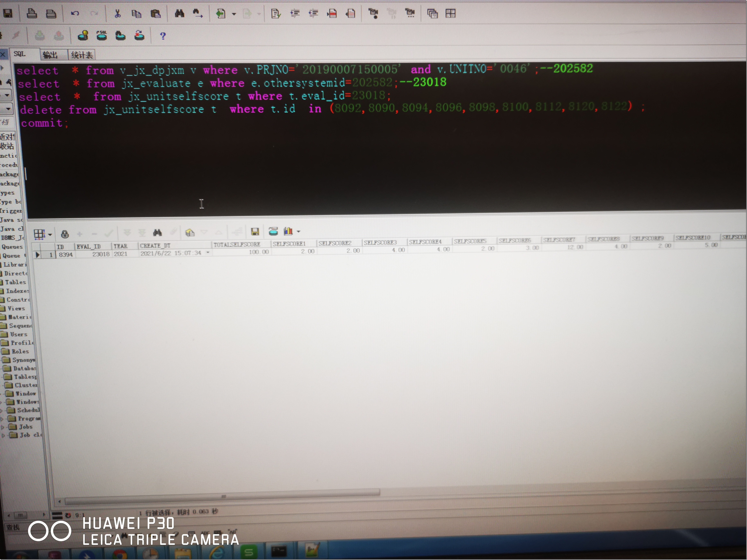Click the Undo arrow icon
747x560 pixels.
pyautogui.click(x=75, y=13)
